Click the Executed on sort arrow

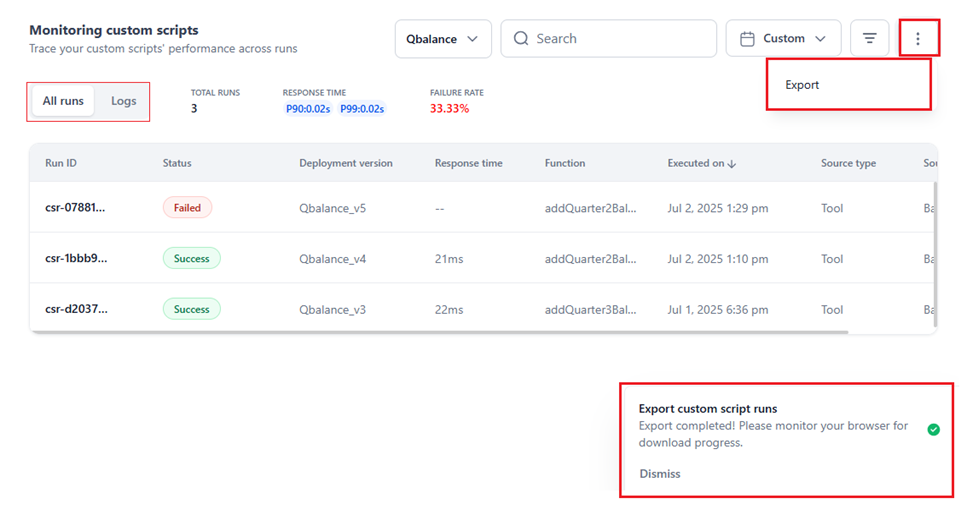(x=732, y=164)
